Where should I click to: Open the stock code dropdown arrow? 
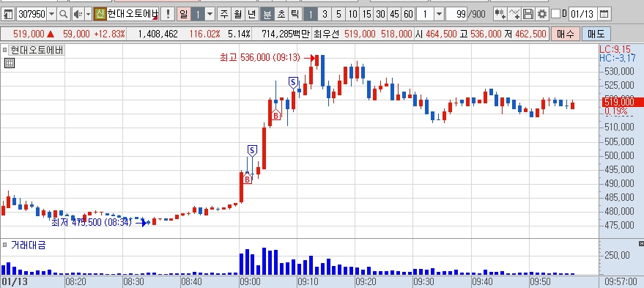(x=52, y=15)
